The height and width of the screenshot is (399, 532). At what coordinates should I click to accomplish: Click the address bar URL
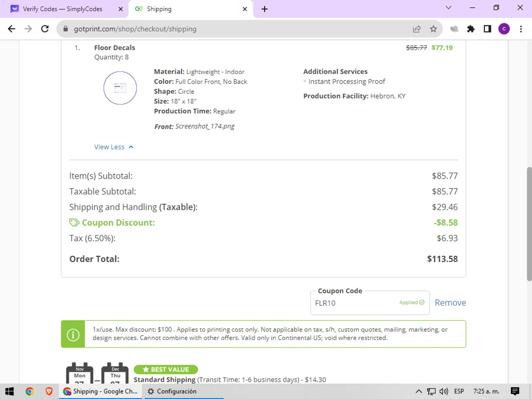click(x=135, y=29)
